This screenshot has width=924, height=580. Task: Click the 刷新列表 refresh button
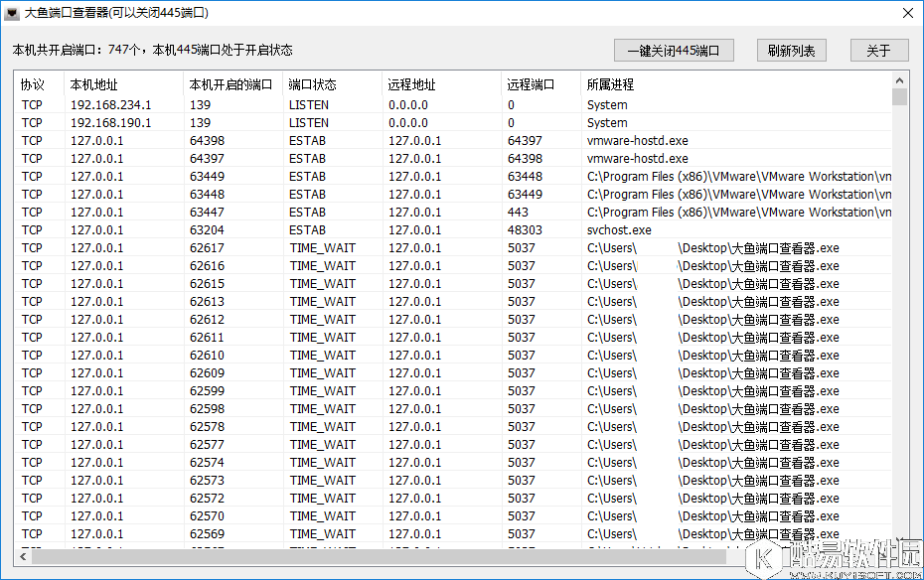point(791,50)
